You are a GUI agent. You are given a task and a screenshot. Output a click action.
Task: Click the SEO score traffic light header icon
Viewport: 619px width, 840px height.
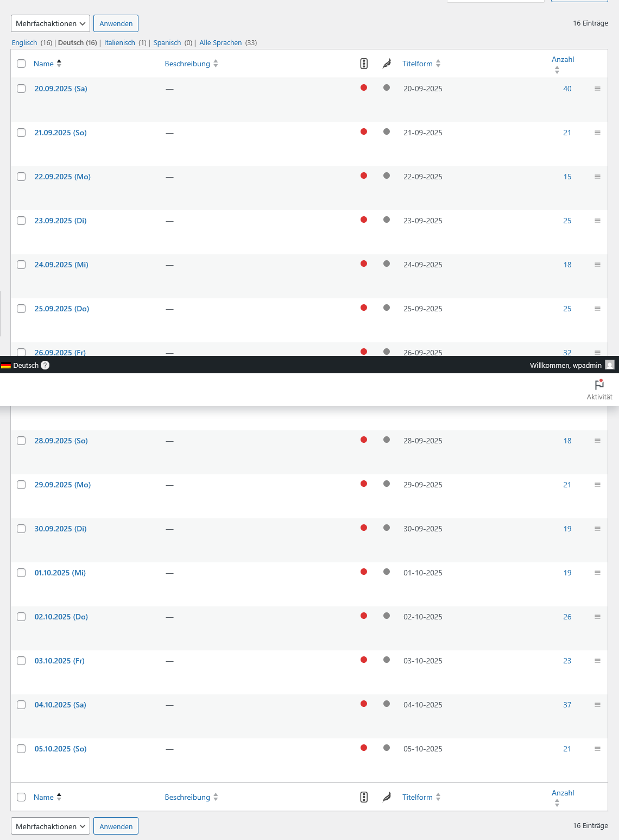pos(364,64)
